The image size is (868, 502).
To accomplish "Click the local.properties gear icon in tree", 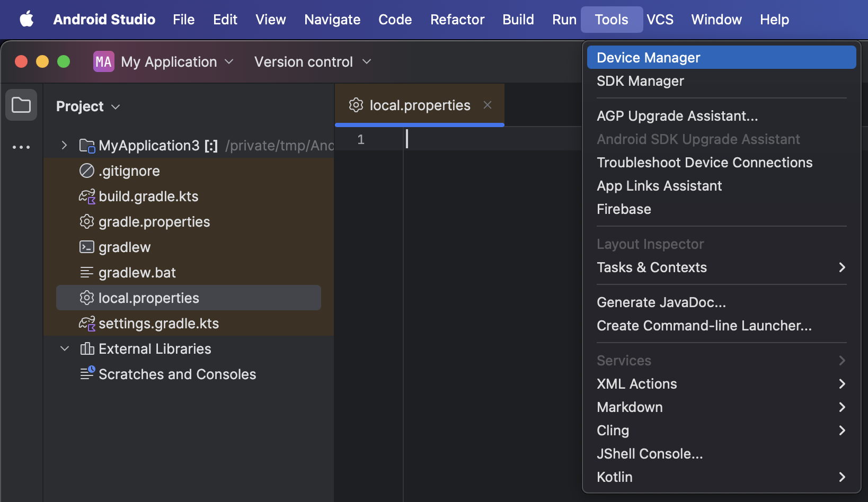I will point(87,298).
